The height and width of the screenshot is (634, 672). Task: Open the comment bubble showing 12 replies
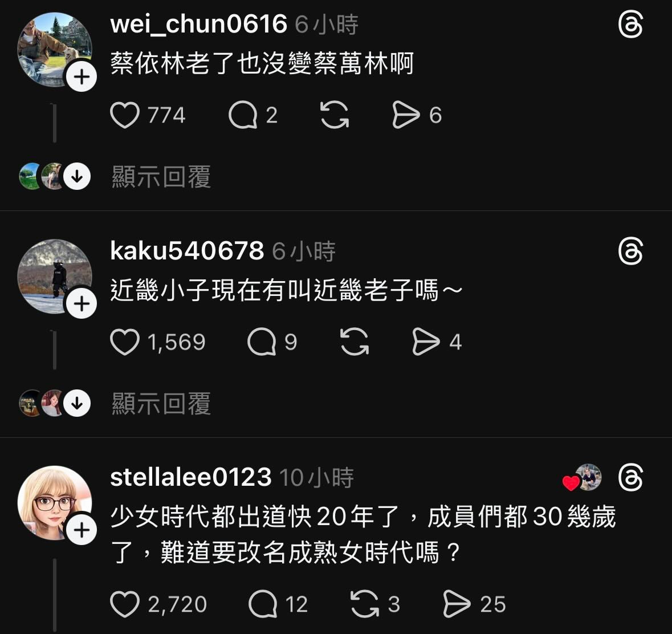(x=263, y=604)
